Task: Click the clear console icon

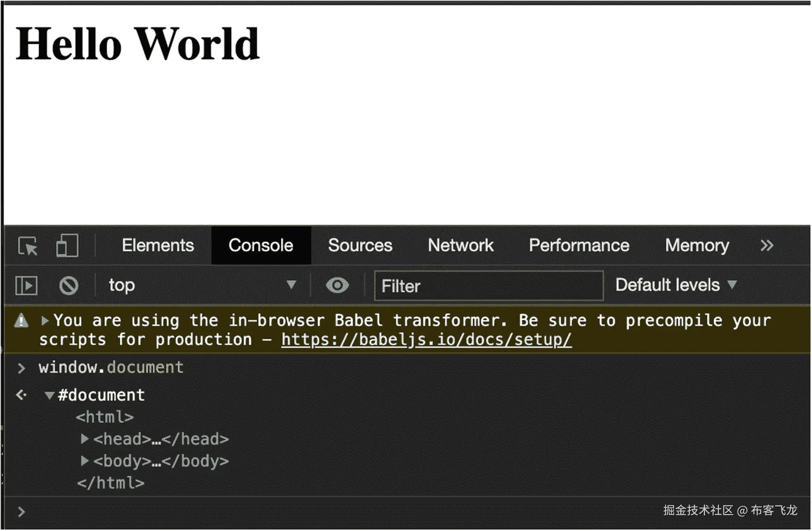Action: 69,285
